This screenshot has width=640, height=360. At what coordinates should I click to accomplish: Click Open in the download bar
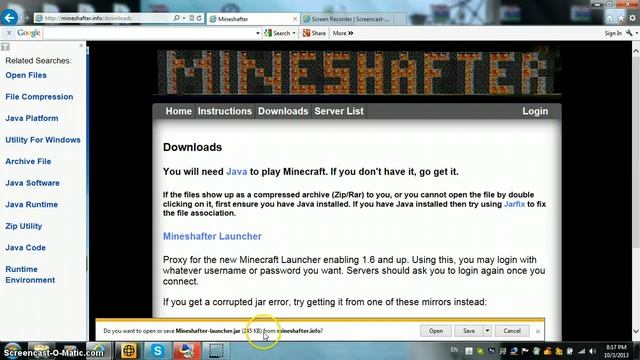click(x=436, y=331)
